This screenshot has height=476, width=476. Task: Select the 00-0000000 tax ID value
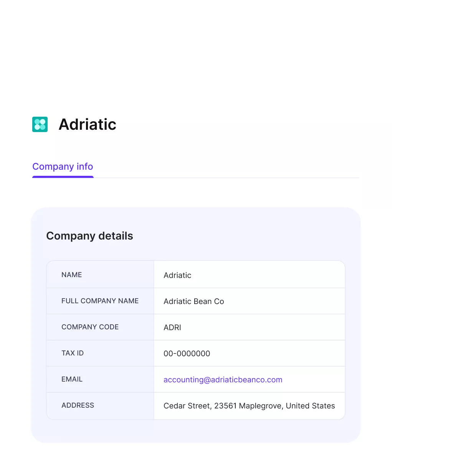tap(187, 354)
